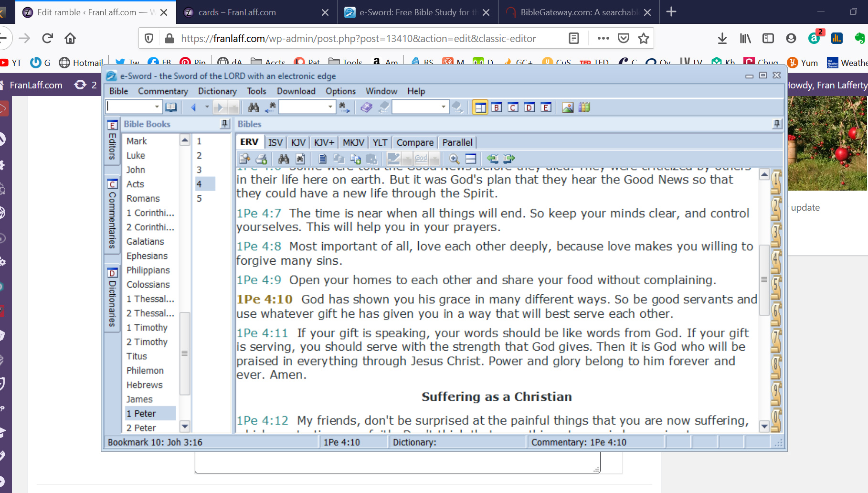Image resolution: width=868 pixels, height=493 pixels.
Task: Select window layout B icon
Action: 496,107
